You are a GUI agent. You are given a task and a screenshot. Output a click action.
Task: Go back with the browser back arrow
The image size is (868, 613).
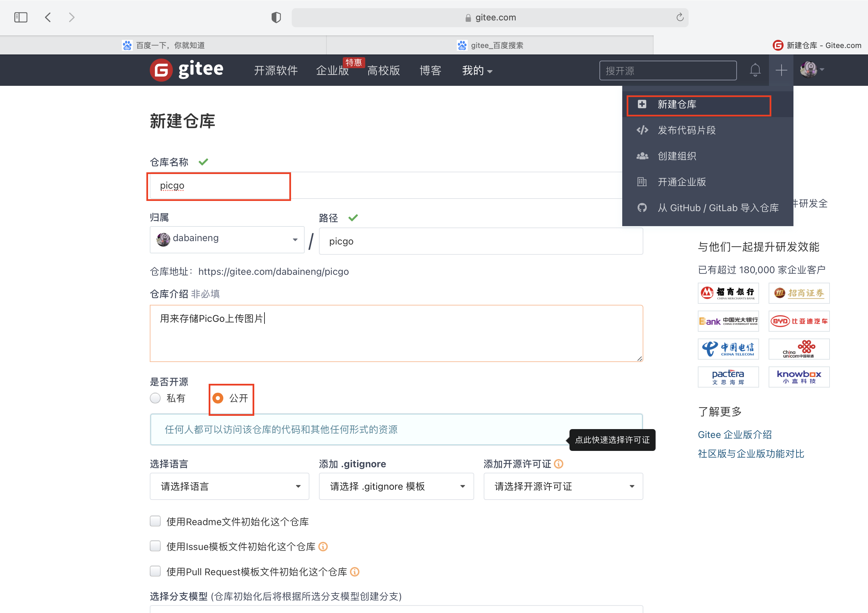48,17
